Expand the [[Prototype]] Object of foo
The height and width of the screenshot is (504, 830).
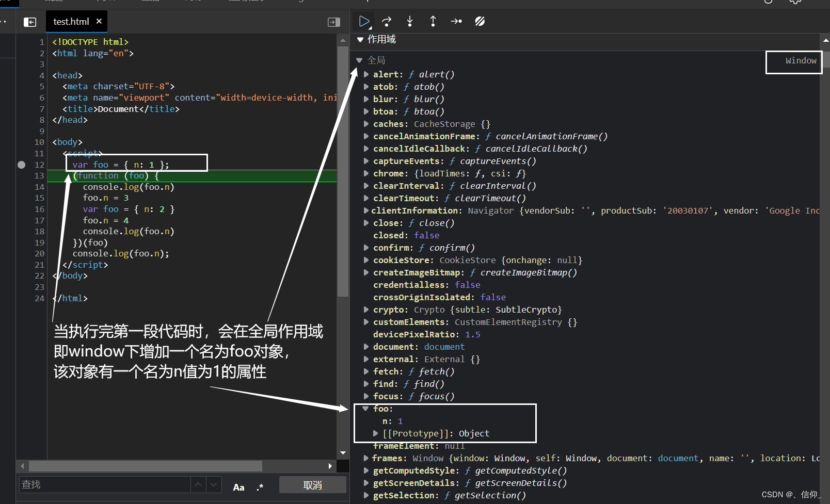click(x=375, y=433)
